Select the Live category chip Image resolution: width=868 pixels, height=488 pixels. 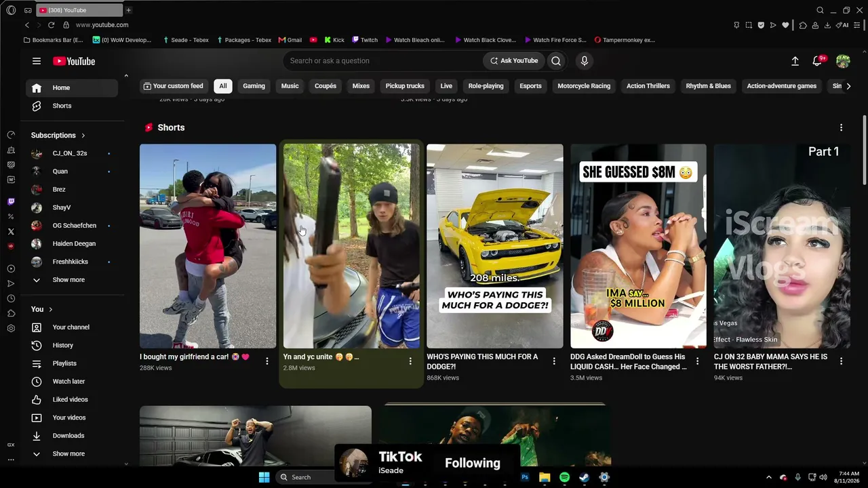point(446,86)
